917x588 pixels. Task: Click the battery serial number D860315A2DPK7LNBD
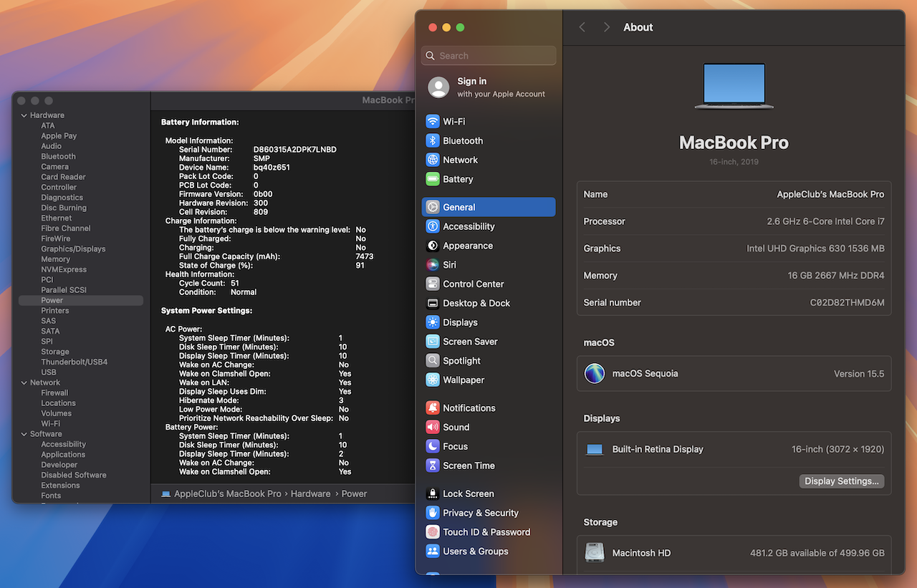click(x=295, y=150)
